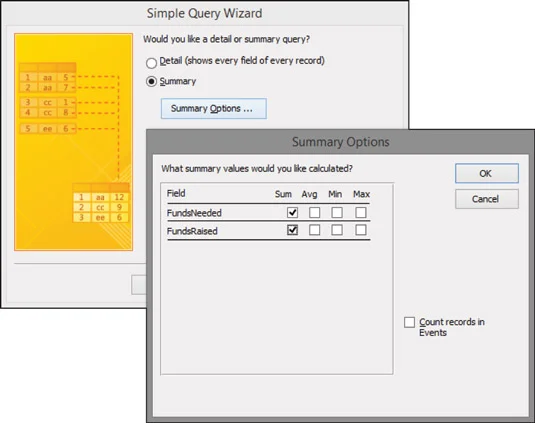Click the Simple Query Wizard title
Image resolution: width=535 pixels, height=423 pixels.
pyautogui.click(x=204, y=13)
